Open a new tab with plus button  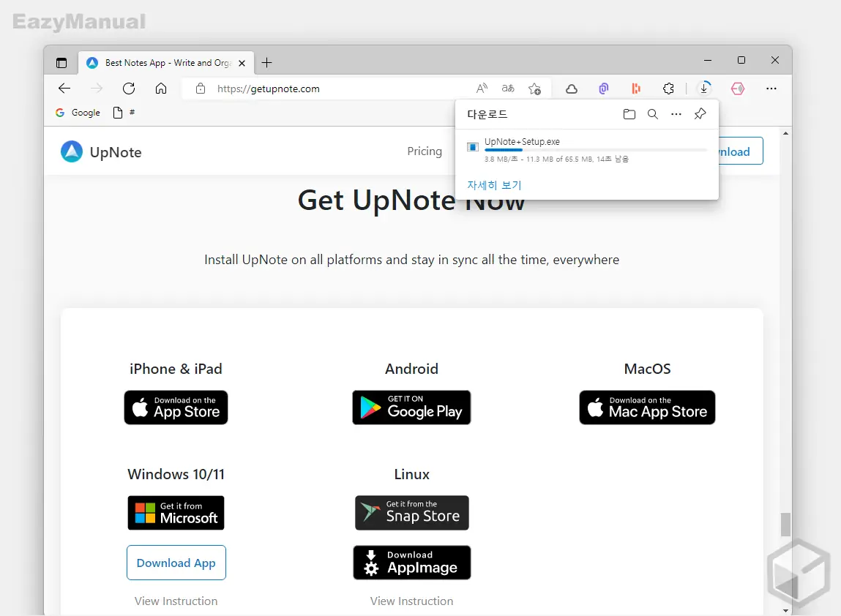pos(266,63)
